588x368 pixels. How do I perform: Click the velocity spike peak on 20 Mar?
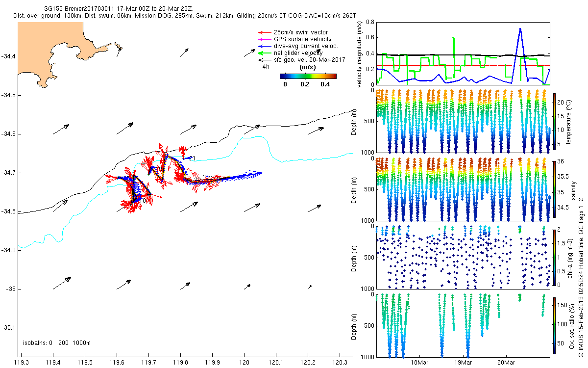point(520,28)
